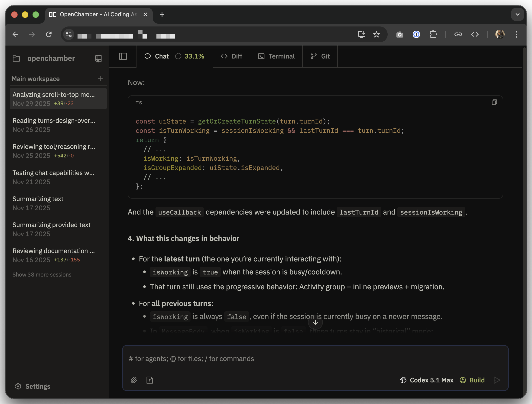
Task: Open the Extensions puzzle icon
Action: click(433, 34)
